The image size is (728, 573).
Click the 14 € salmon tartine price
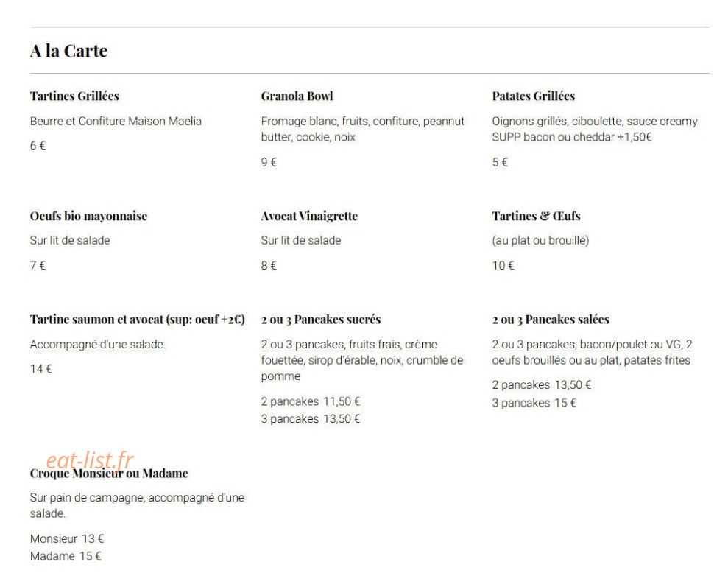pos(41,369)
